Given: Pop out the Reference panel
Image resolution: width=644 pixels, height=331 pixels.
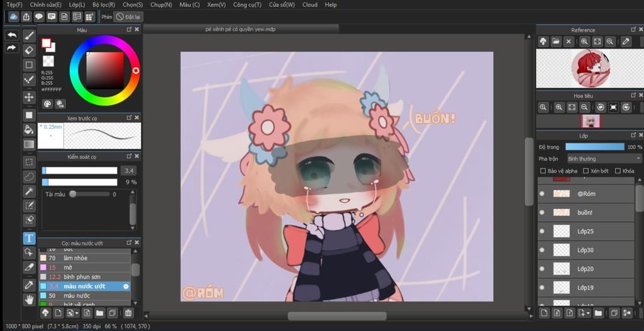Looking at the screenshot, I should (633, 30).
